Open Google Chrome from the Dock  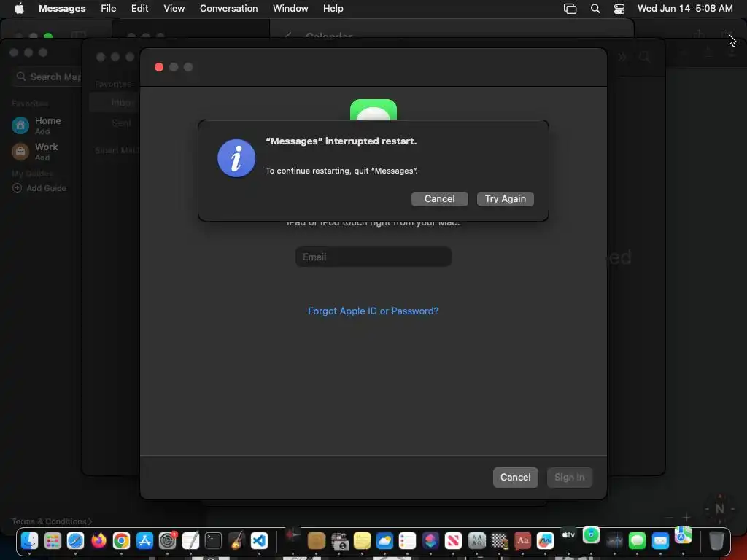pos(122,541)
